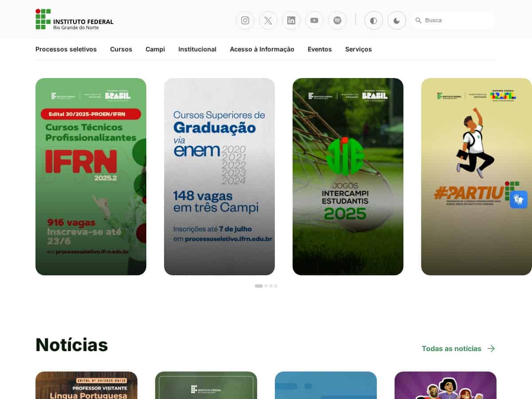Open Cursos Técnicos Profissionalizantes 2025.2 banner

91,176
